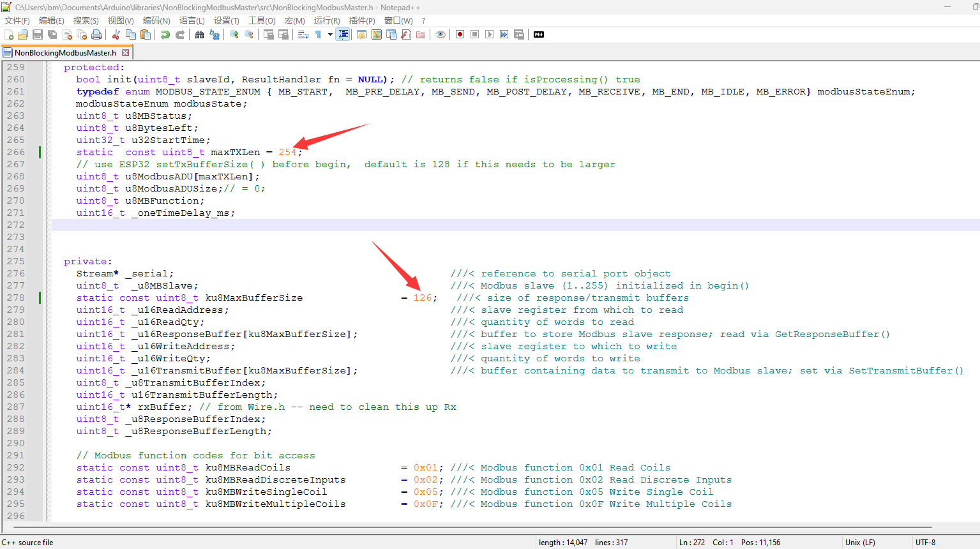Viewport: 980px width, 549px height.
Task: Click the Undo arrow icon
Action: (x=165, y=34)
